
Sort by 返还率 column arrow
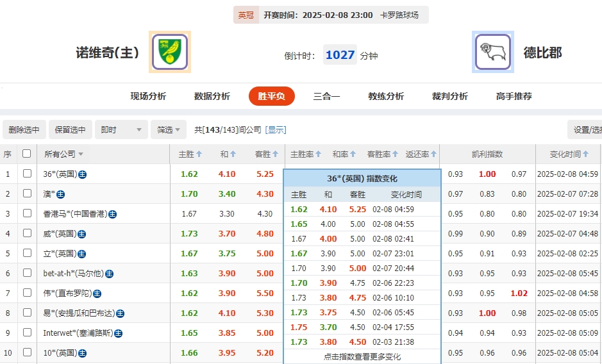tap(434, 154)
